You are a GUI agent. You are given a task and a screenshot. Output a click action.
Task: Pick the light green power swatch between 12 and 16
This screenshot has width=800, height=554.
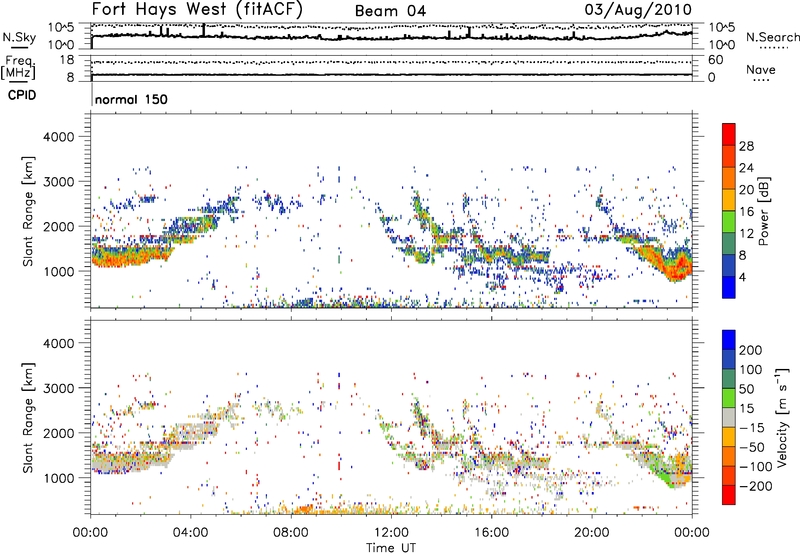coord(729,222)
